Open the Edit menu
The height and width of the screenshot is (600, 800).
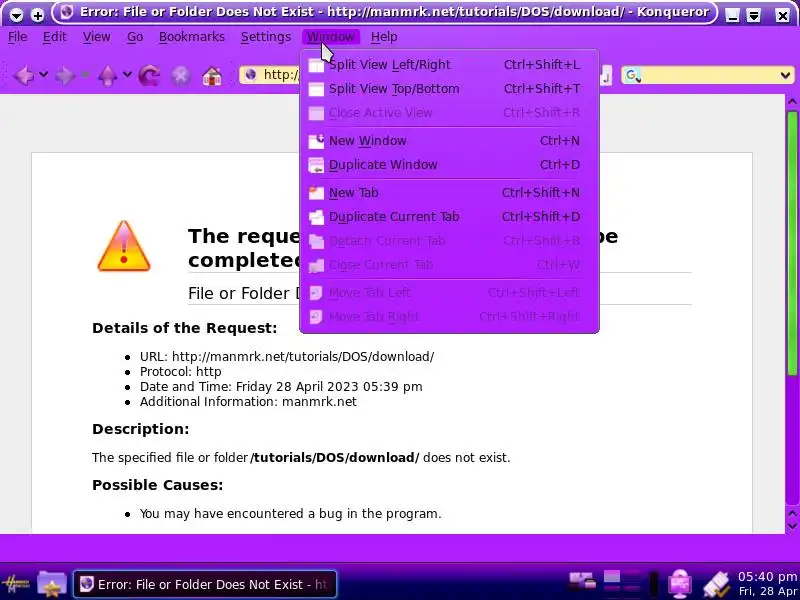tap(54, 37)
